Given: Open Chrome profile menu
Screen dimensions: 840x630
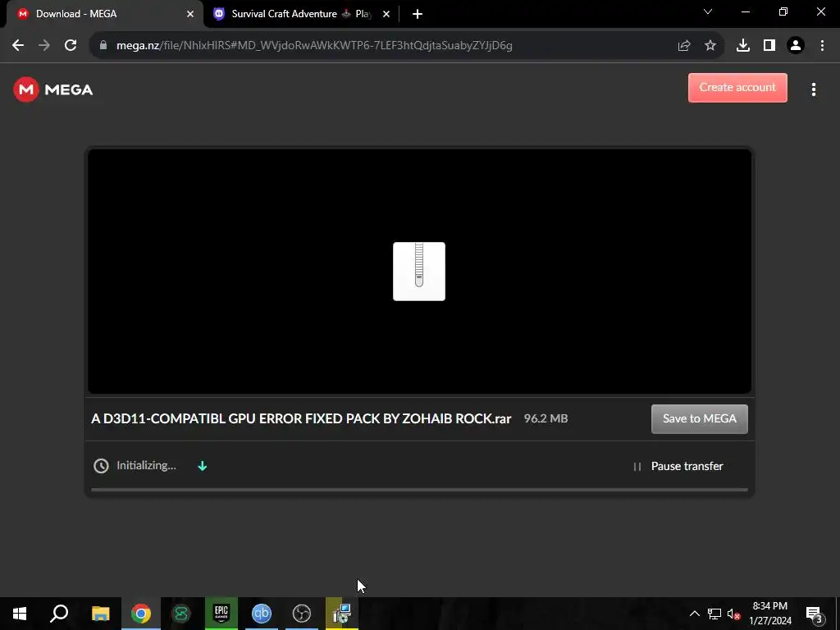Looking at the screenshot, I should pyautogui.click(x=796, y=46).
